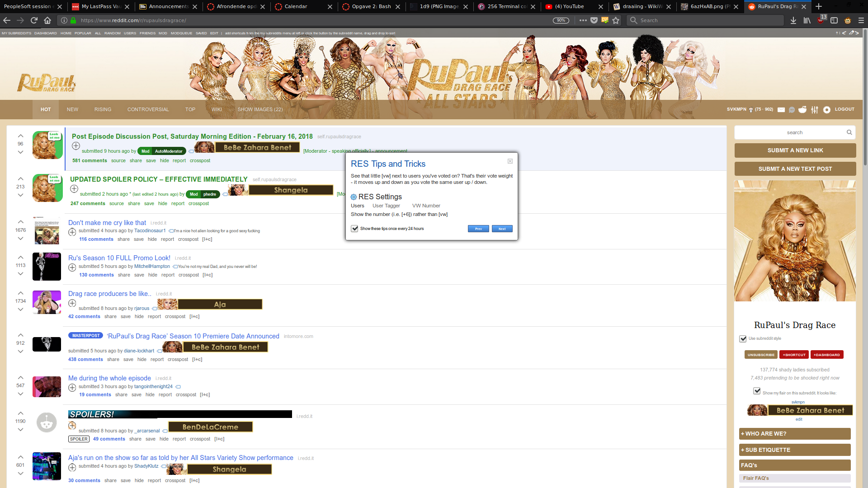Open the preferences sliders icon

coord(815,110)
